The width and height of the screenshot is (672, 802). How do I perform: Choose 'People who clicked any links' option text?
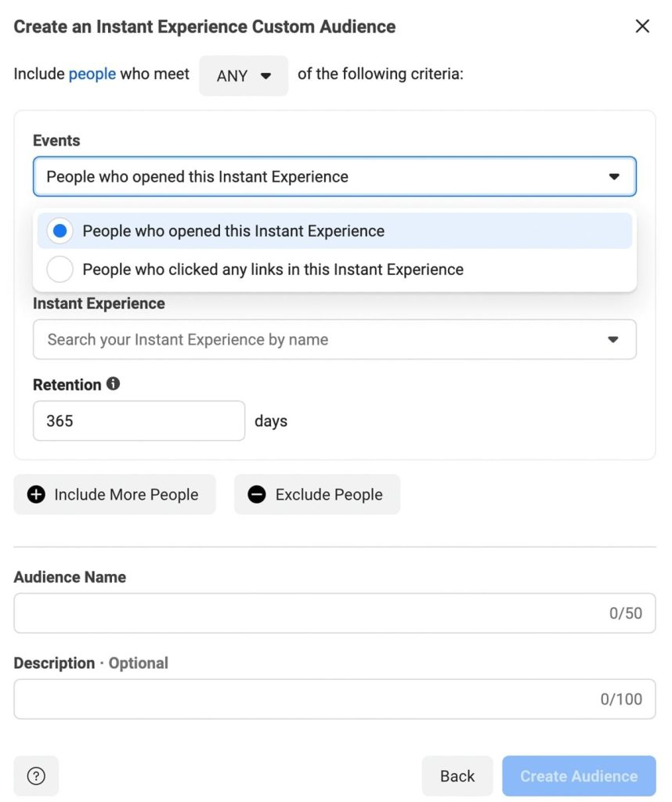tap(273, 269)
